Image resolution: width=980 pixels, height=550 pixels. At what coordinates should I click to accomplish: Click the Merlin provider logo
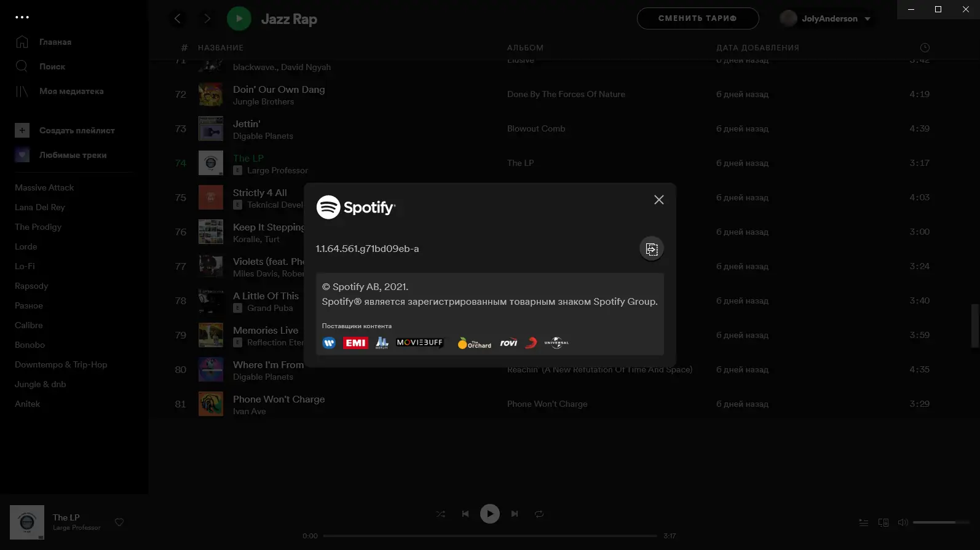pos(382,343)
